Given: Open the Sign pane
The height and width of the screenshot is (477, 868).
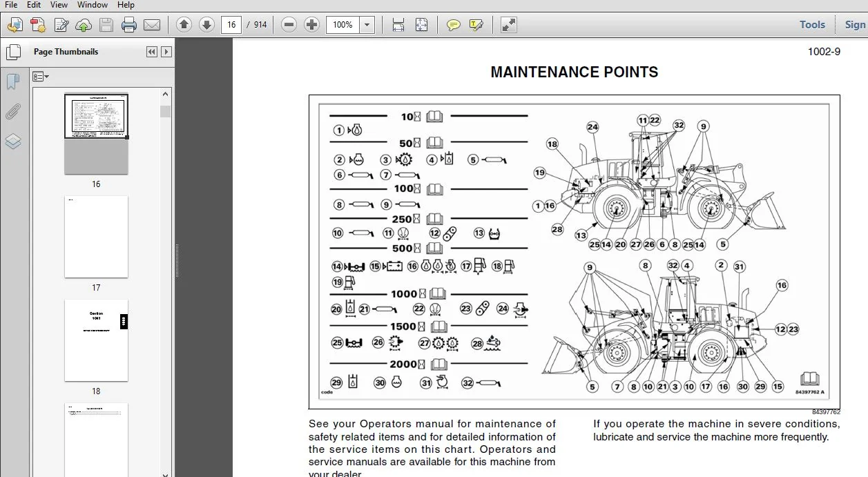Looking at the screenshot, I should point(855,25).
